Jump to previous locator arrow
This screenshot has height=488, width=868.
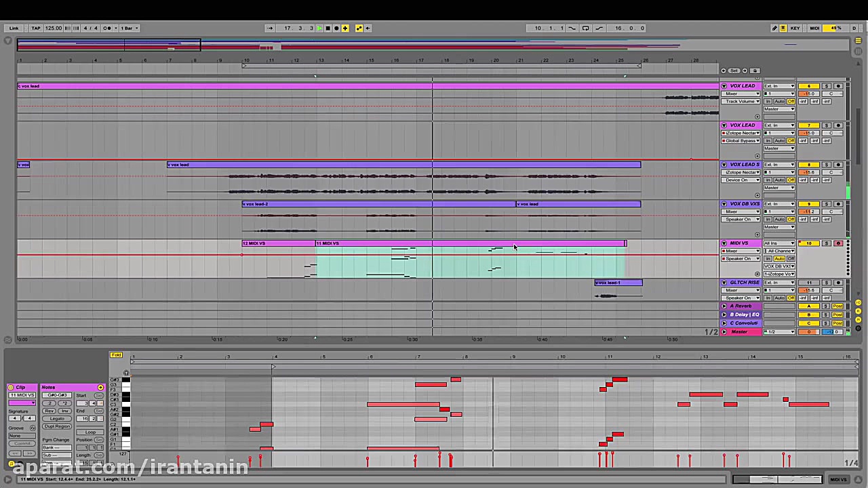[x=724, y=70]
